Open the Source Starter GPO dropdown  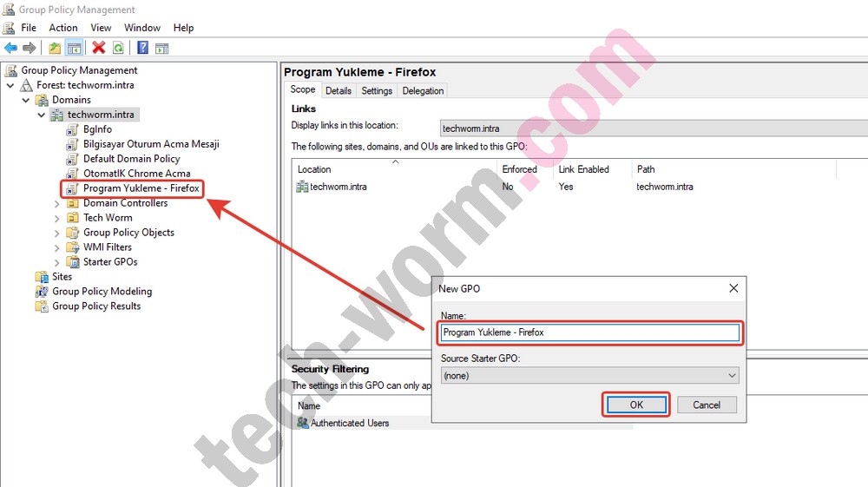(732, 376)
